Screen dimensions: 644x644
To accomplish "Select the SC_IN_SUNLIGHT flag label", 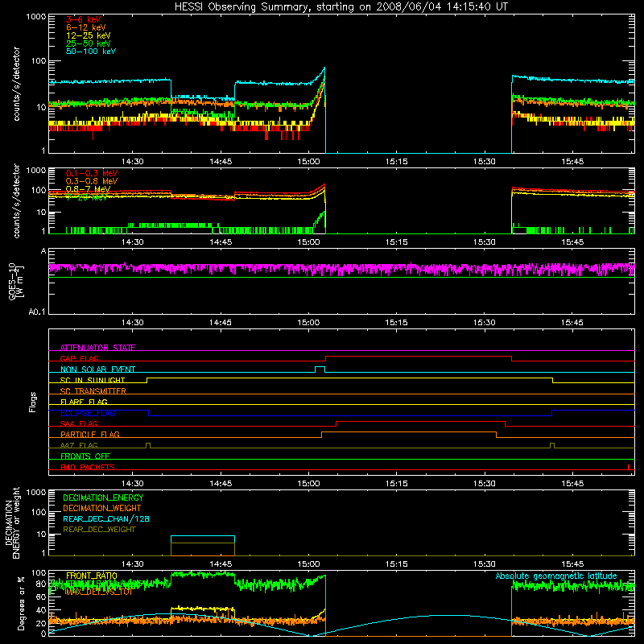I will click(x=93, y=380).
